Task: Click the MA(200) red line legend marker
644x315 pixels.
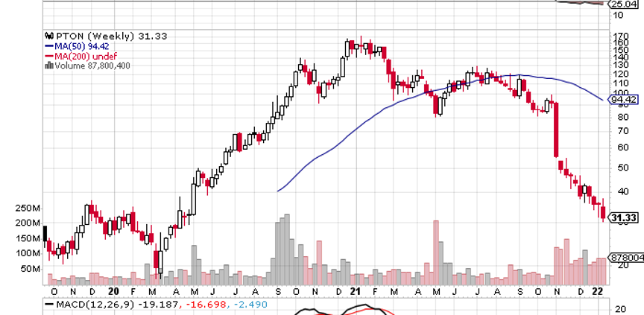Action: point(48,55)
